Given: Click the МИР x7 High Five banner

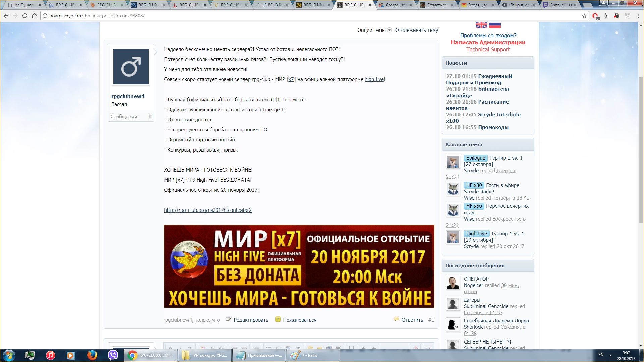Looking at the screenshot, I should click(299, 266).
